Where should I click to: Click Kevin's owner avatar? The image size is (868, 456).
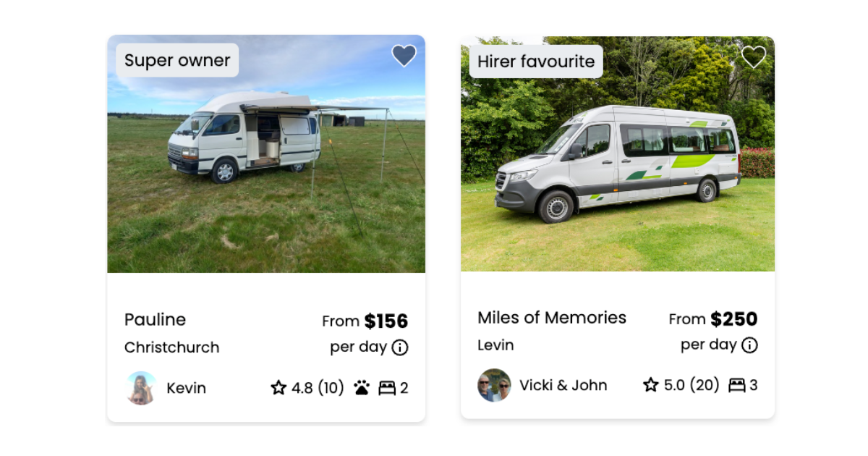[141, 388]
